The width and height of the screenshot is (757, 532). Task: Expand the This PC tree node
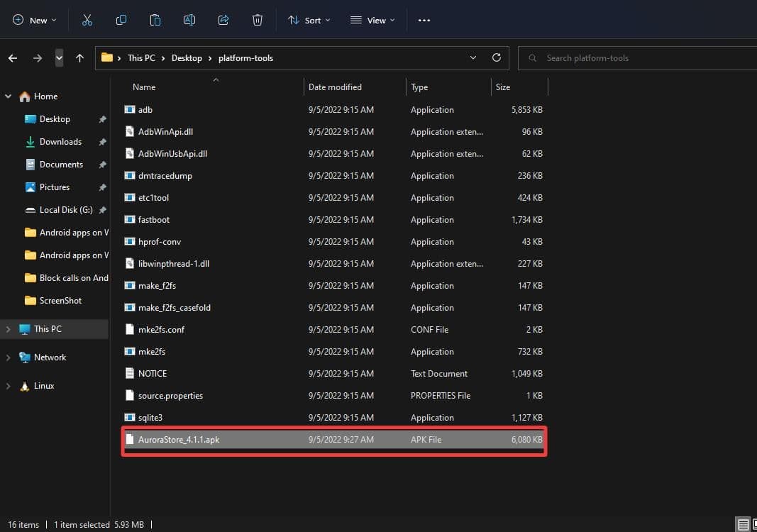(7, 328)
